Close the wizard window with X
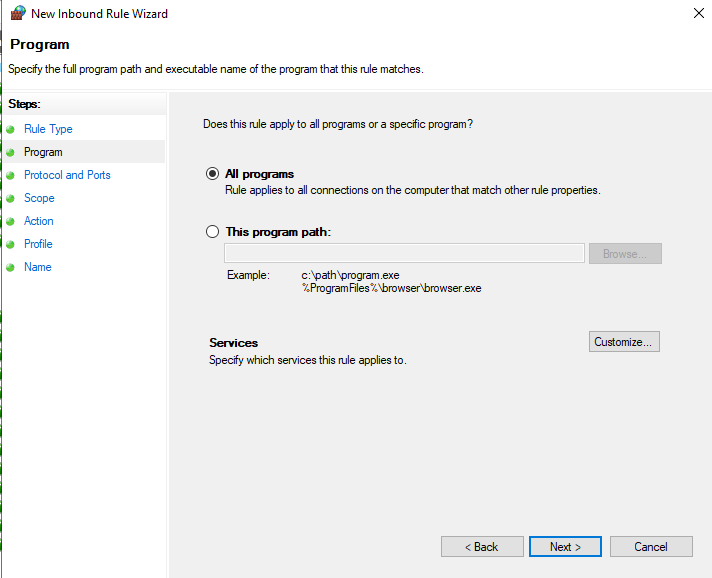712x578 pixels. click(x=696, y=14)
